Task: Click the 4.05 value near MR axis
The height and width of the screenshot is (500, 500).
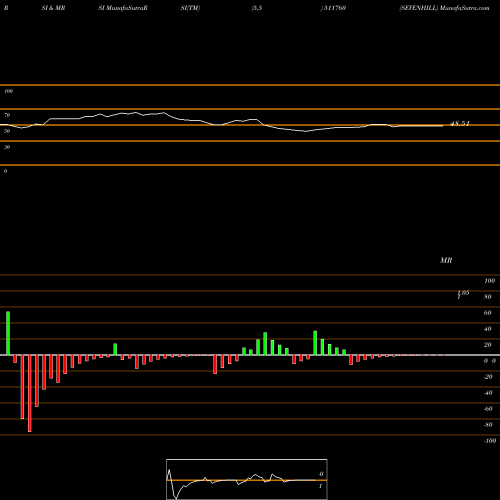Action: click(463, 293)
